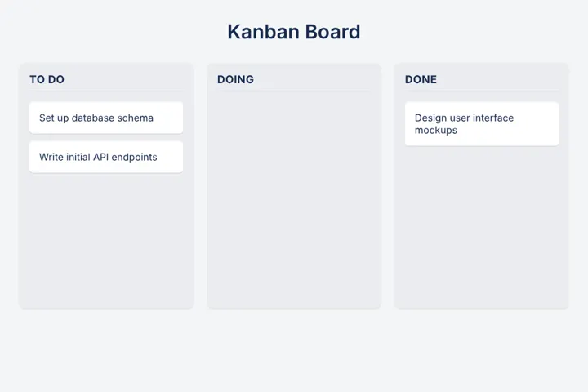Click the word "endpoints" in the second To Do card
588x392 pixels.
[x=134, y=158]
